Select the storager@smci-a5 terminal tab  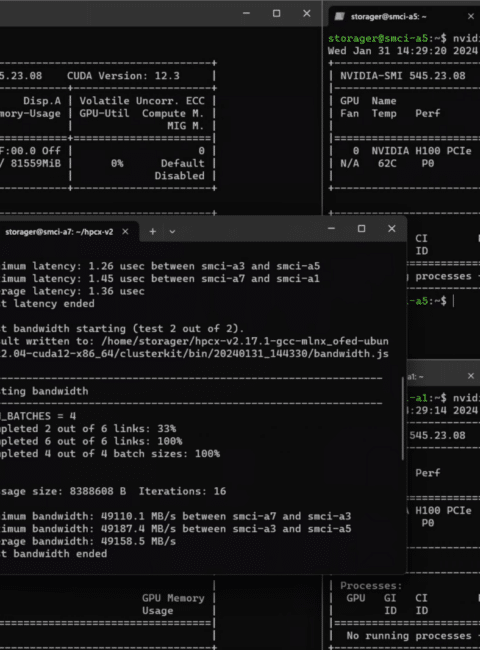402,17
